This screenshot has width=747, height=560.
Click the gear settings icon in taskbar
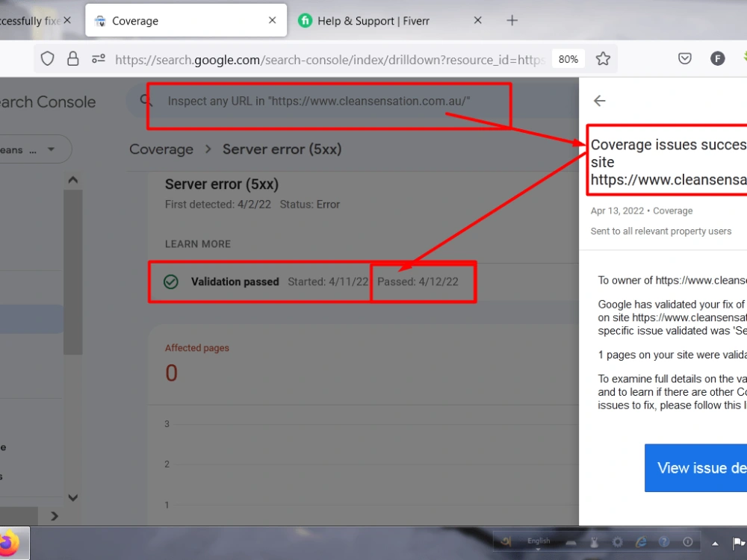pyautogui.click(x=618, y=542)
